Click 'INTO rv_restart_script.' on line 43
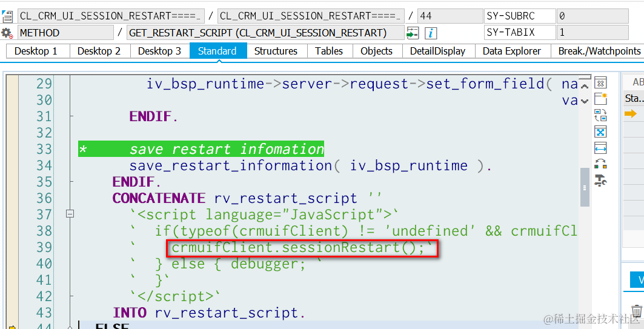This screenshot has width=644, height=329. click(209, 313)
